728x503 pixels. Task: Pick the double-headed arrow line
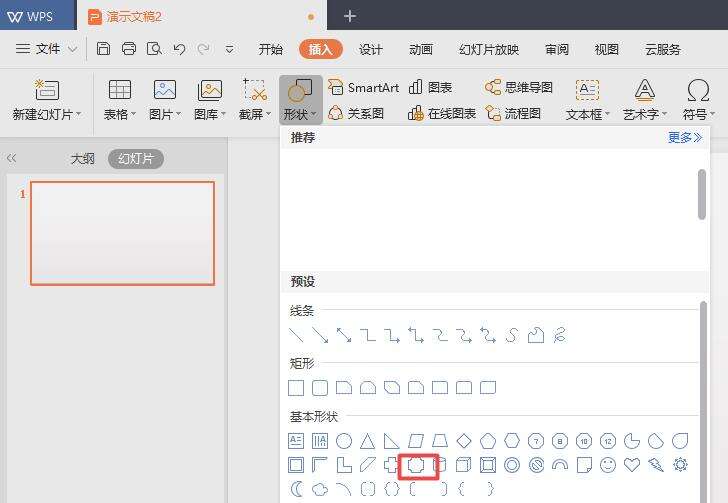tap(344, 335)
